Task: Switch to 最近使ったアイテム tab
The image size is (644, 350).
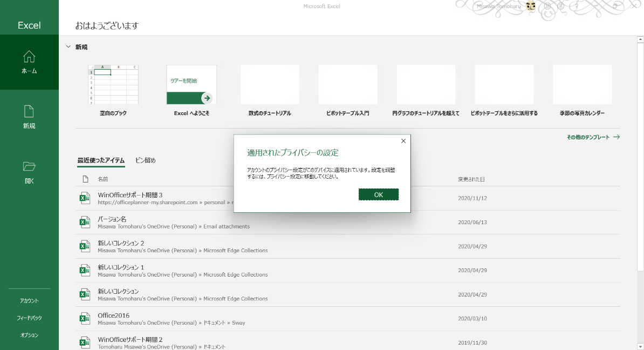Action: [x=101, y=160]
